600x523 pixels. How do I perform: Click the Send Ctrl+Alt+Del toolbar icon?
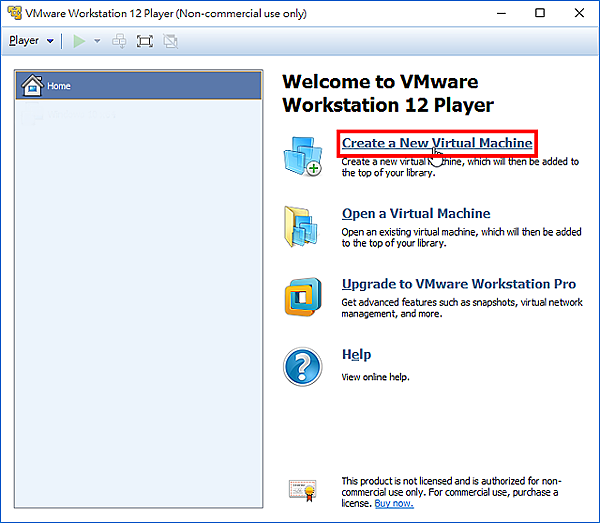tap(119, 41)
